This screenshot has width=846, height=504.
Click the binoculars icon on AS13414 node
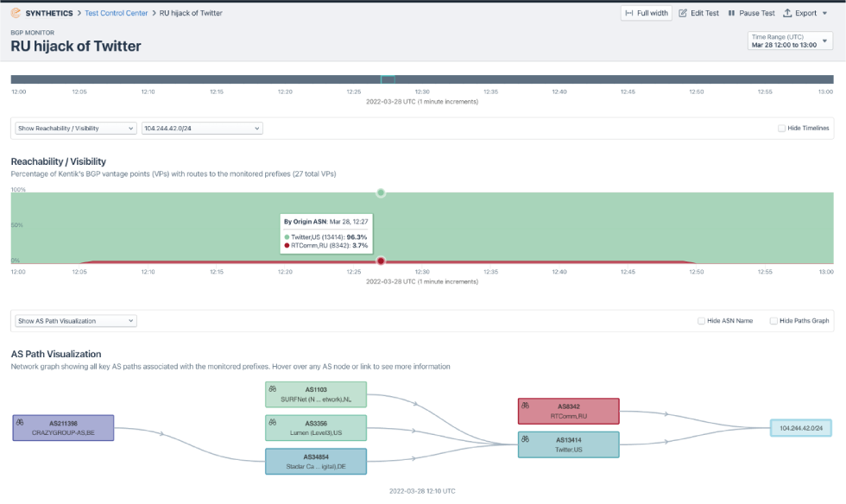pyautogui.click(x=526, y=439)
